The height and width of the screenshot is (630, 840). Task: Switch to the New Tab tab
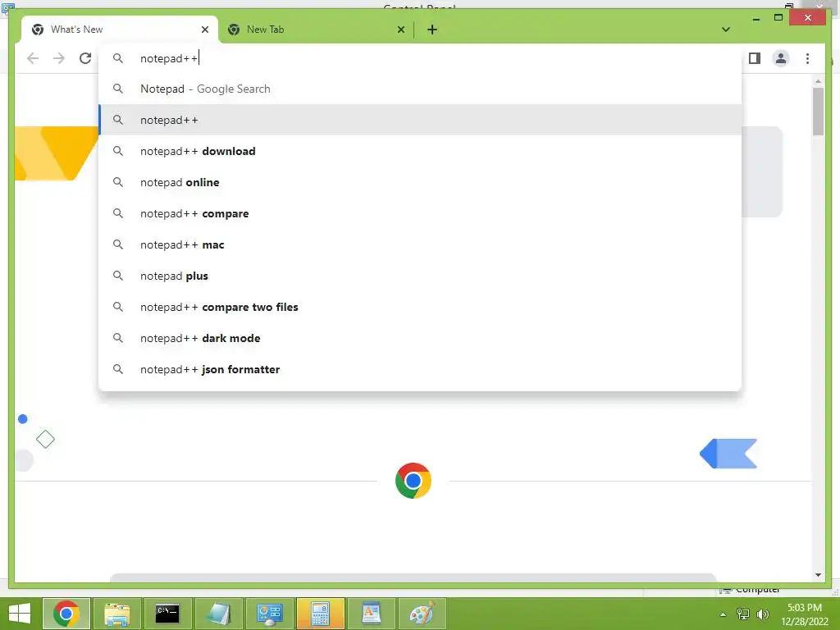pyautogui.click(x=316, y=30)
